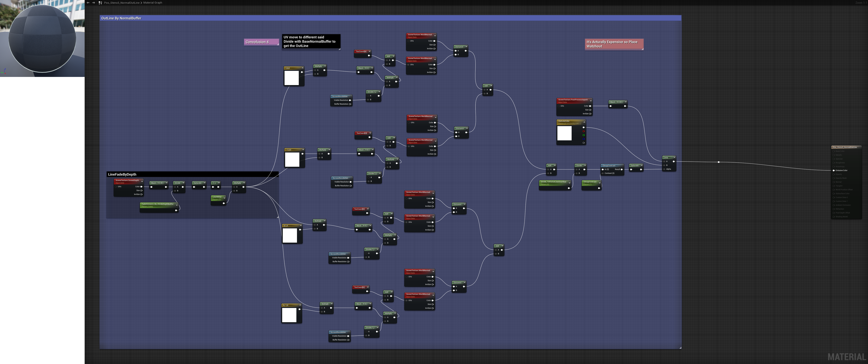Click the Color output pin of SceneTexture:SceneDepth
This screenshot has height=364, width=868.
click(x=141, y=187)
